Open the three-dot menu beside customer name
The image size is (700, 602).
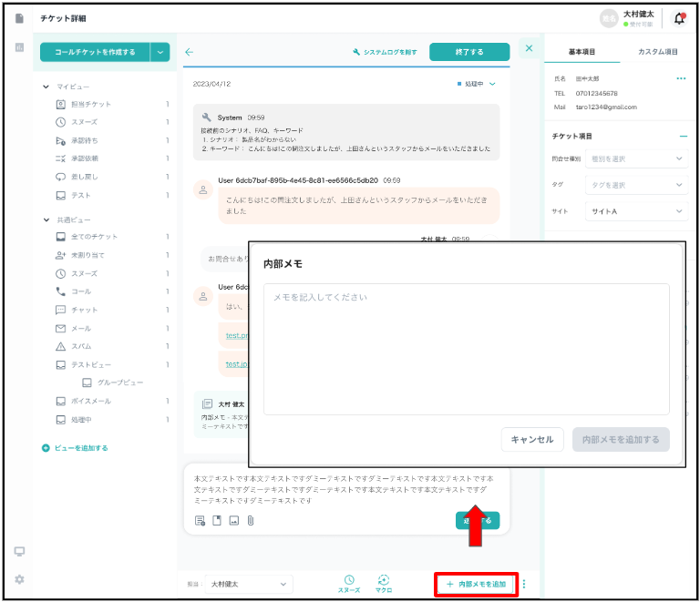point(680,79)
